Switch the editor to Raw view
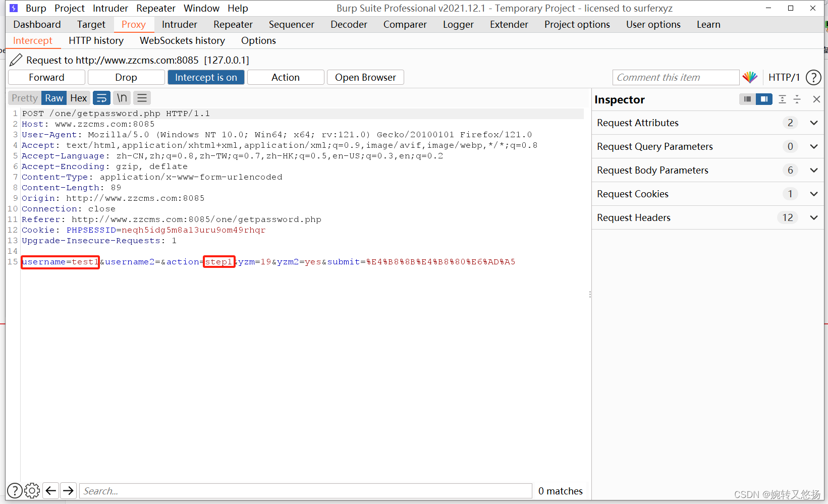The width and height of the screenshot is (828, 504). pos(54,98)
